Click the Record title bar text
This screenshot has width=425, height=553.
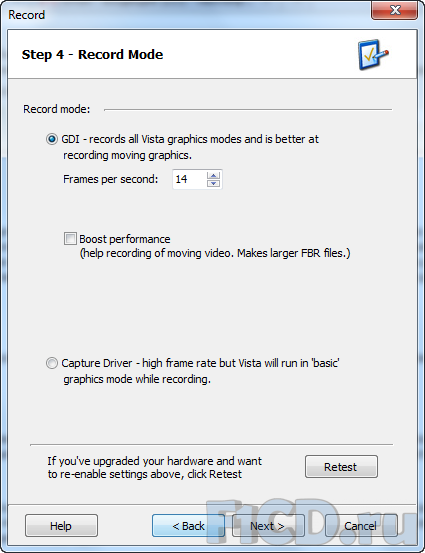click(26, 15)
